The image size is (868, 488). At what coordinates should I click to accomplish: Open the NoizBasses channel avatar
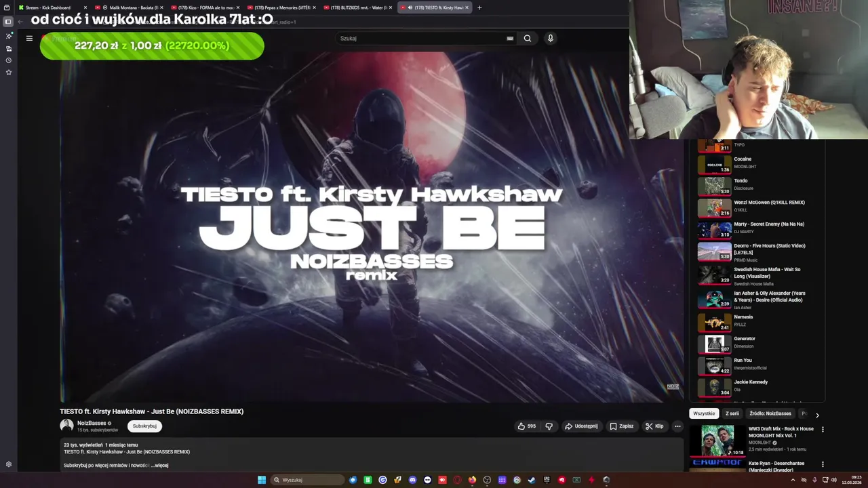66,426
